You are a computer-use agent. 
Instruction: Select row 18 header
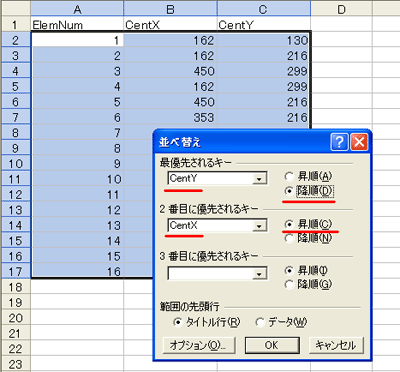tap(15, 287)
